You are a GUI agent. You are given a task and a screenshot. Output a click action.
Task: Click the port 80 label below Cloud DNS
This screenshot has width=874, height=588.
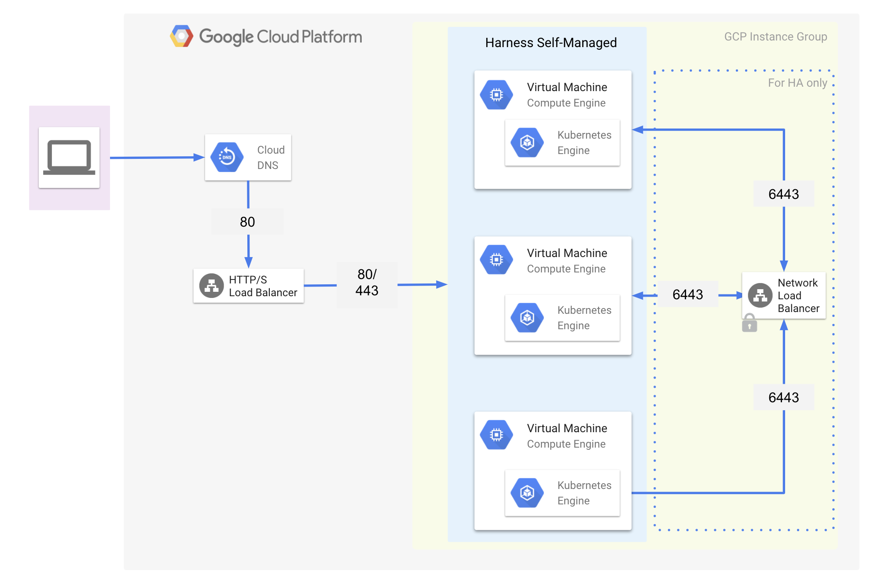tap(247, 222)
